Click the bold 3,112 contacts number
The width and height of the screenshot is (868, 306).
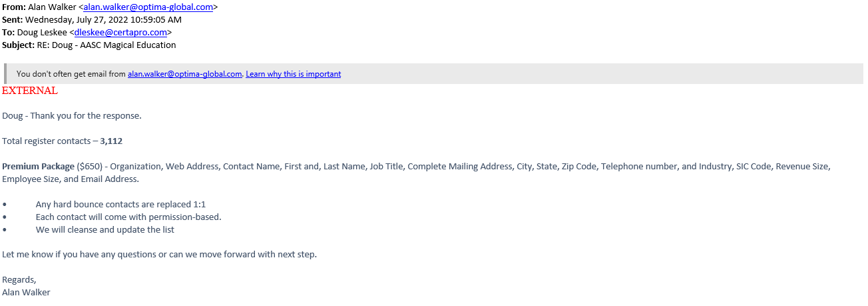(111, 141)
